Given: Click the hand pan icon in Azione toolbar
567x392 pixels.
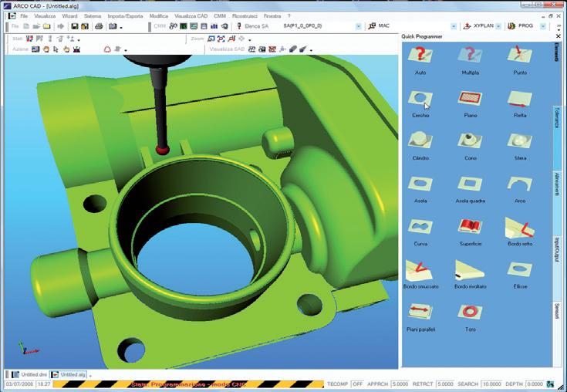Looking at the screenshot, I should tap(46, 49).
